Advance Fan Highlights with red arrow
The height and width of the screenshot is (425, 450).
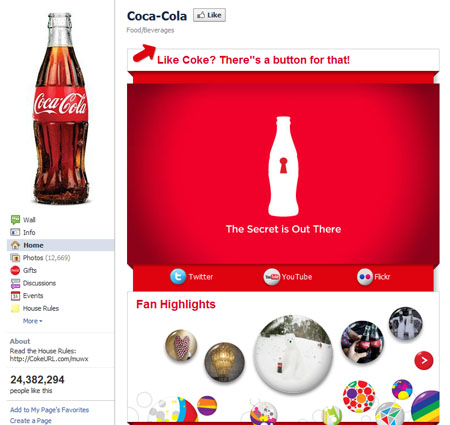click(x=424, y=360)
